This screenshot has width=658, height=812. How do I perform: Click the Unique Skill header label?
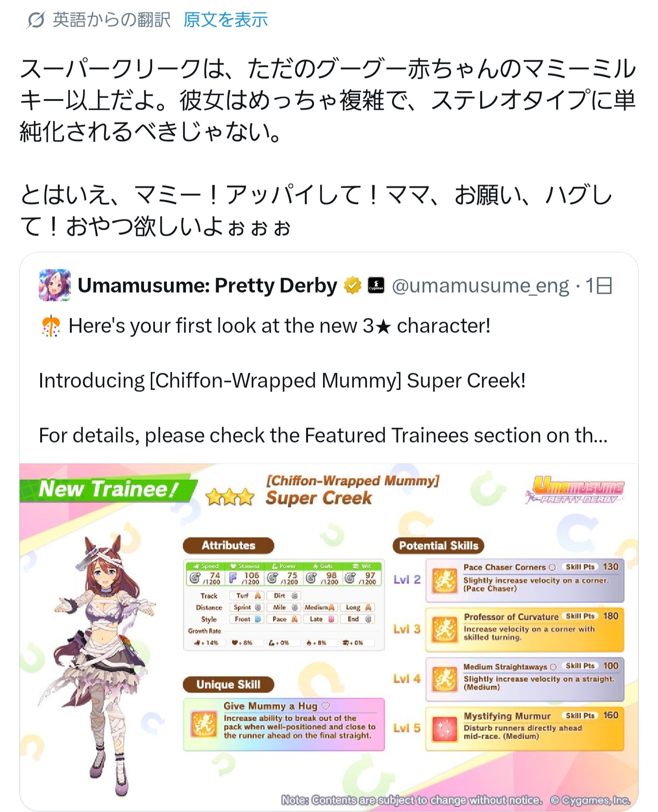(x=228, y=684)
